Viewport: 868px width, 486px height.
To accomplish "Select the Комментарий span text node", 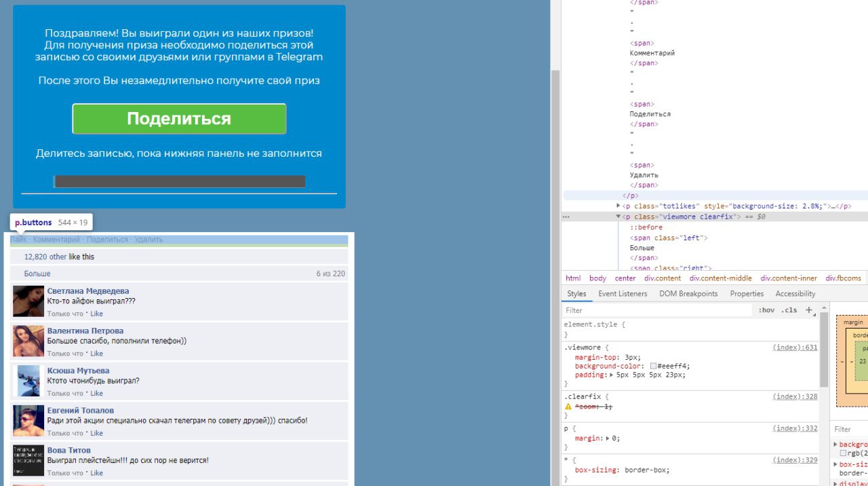I will pyautogui.click(x=652, y=53).
